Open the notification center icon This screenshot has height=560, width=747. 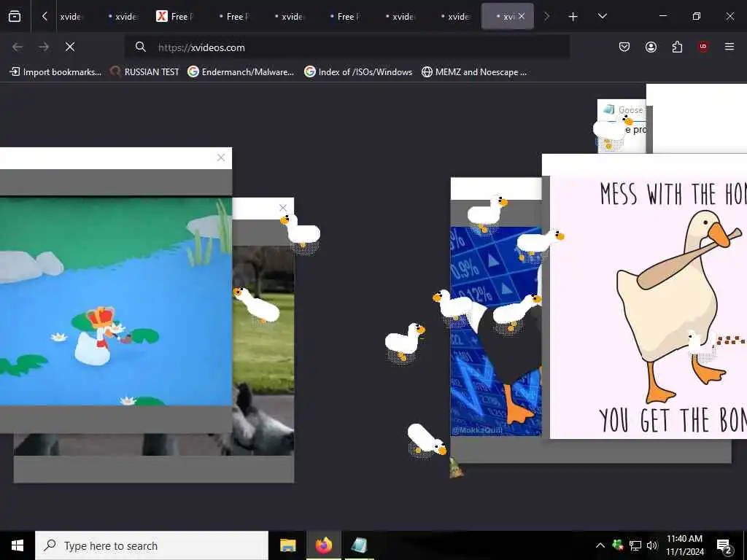[724, 545]
